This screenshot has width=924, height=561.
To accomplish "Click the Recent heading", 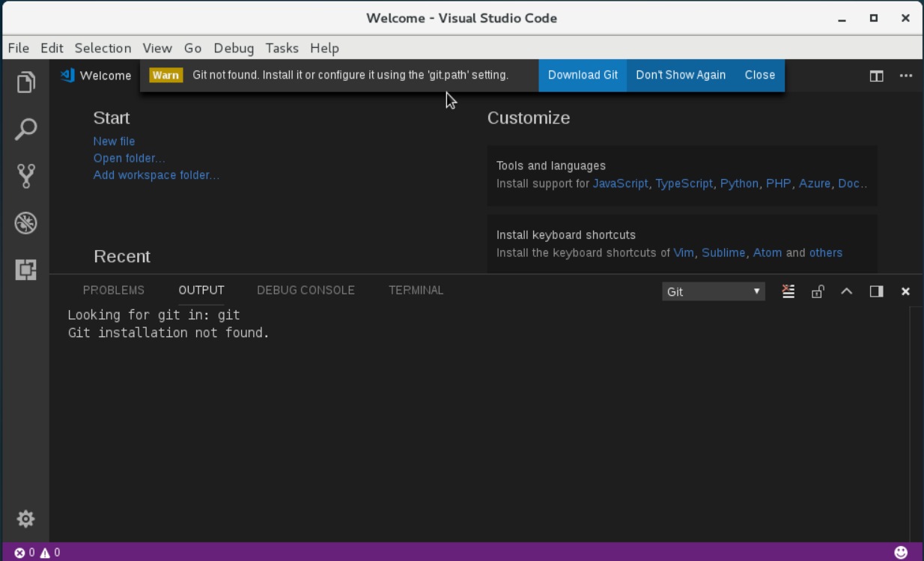I will tap(122, 256).
